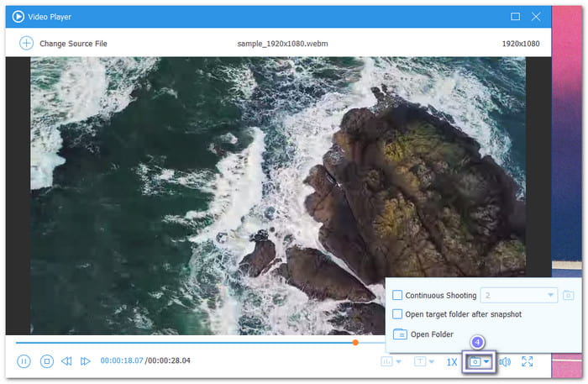This screenshot has width=588, height=384.
Task: Click the orange playback progress handle
Action: click(355, 342)
